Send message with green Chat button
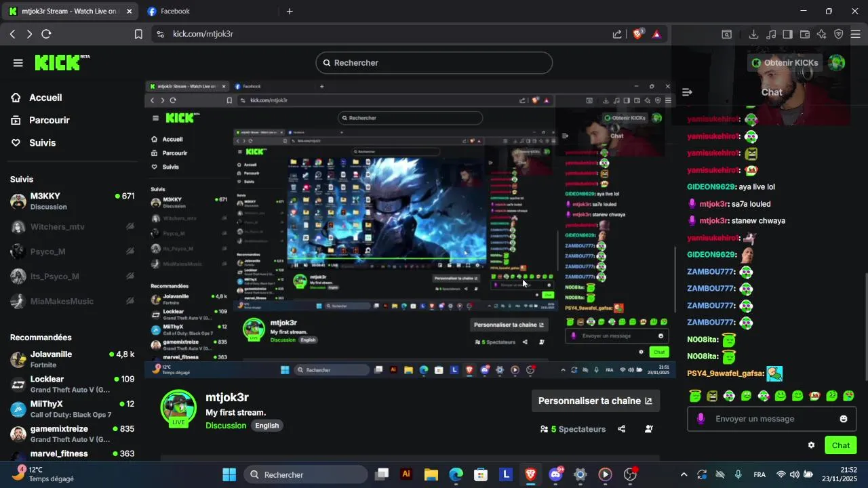This screenshot has width=868, height=488. [x=840, y=445]
